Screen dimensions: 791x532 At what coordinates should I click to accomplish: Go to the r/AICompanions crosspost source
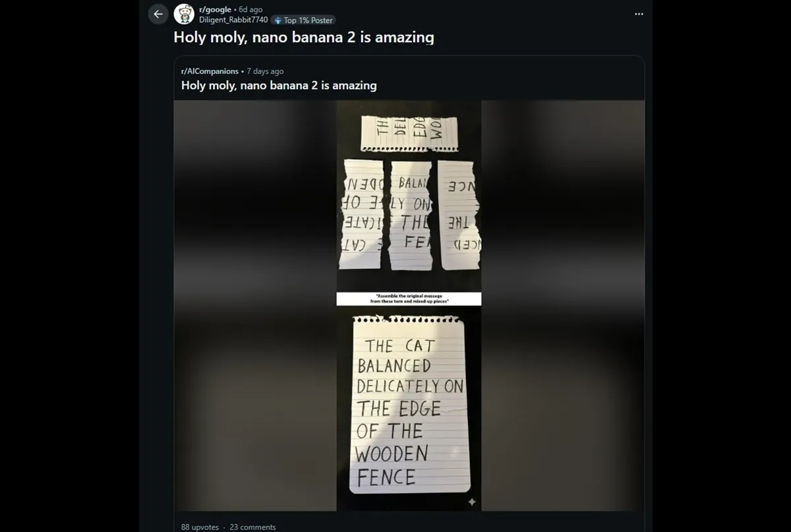click(x=210, y=71)
